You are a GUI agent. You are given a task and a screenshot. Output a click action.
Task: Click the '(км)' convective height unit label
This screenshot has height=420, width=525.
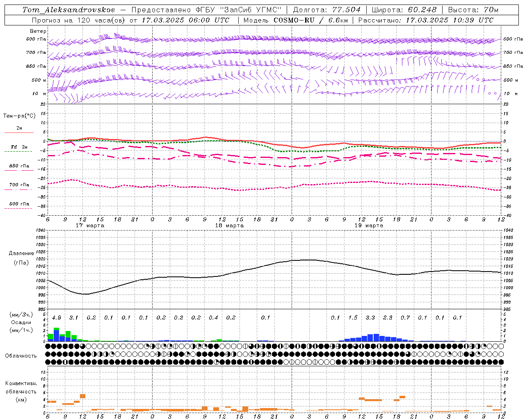click(21, 399)
